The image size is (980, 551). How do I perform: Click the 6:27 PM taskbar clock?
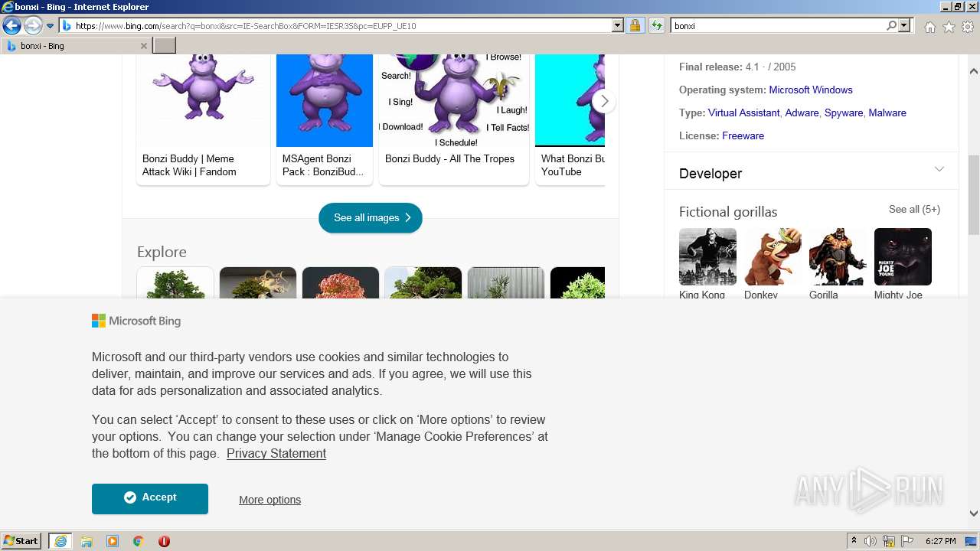[x=940, y=541]
